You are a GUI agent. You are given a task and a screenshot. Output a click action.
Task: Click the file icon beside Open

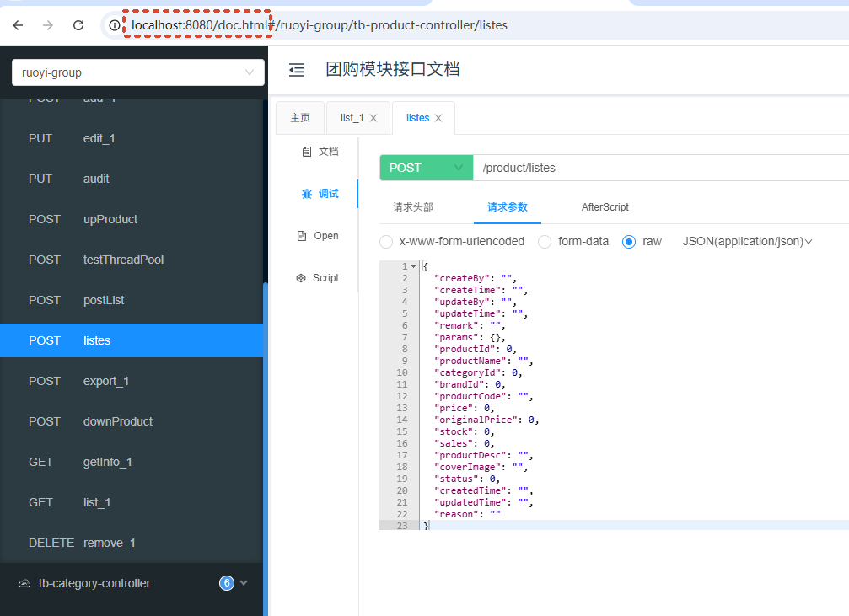tap(302, 236)
